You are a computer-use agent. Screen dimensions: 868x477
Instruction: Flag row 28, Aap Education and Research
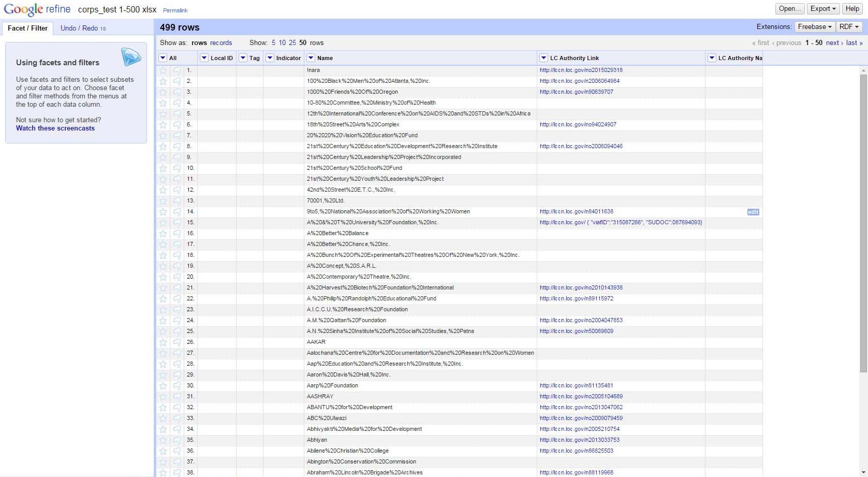click(x=177, y=364)
